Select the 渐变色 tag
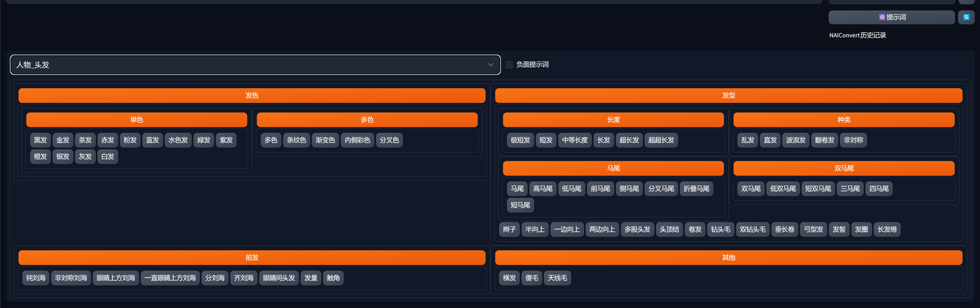The image size is (980, 308). [325, 140]
